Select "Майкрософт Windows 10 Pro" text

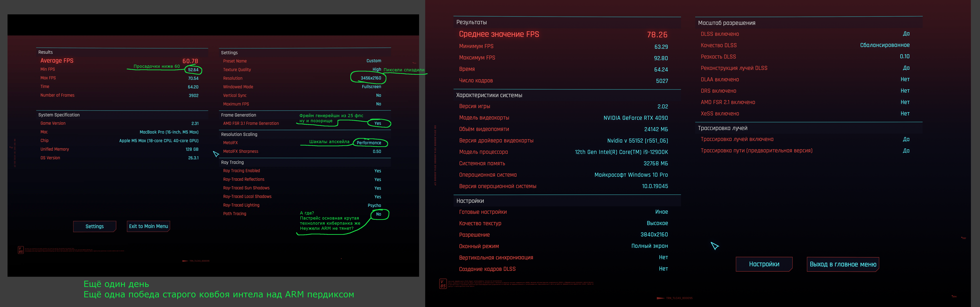[x=631, y=175]
